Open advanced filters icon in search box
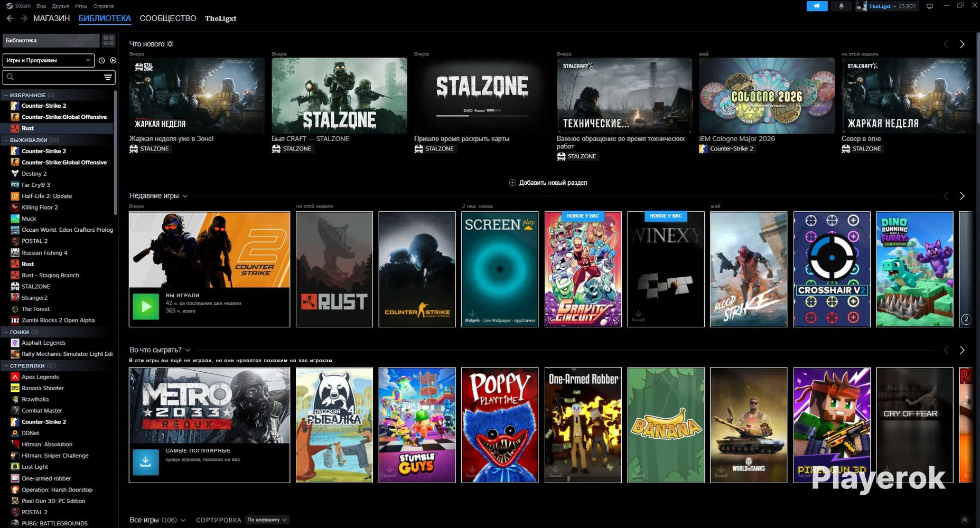Viewport: 980px width, 528px height. (108, 78)
